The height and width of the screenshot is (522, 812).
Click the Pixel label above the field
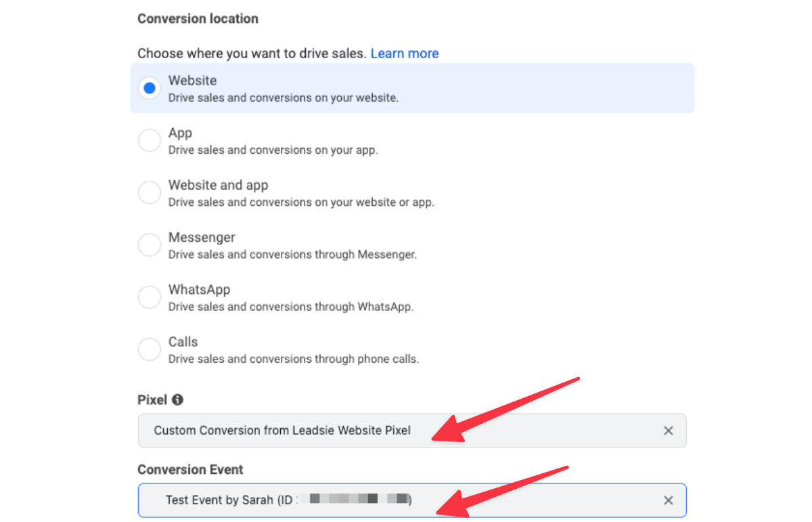150,399
